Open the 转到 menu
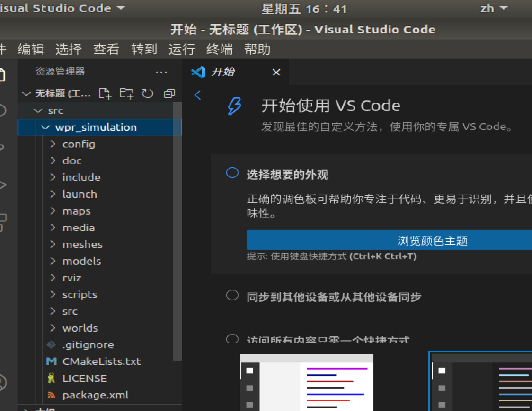The height and width of the screenshot is (411, 532). [144, 49]
